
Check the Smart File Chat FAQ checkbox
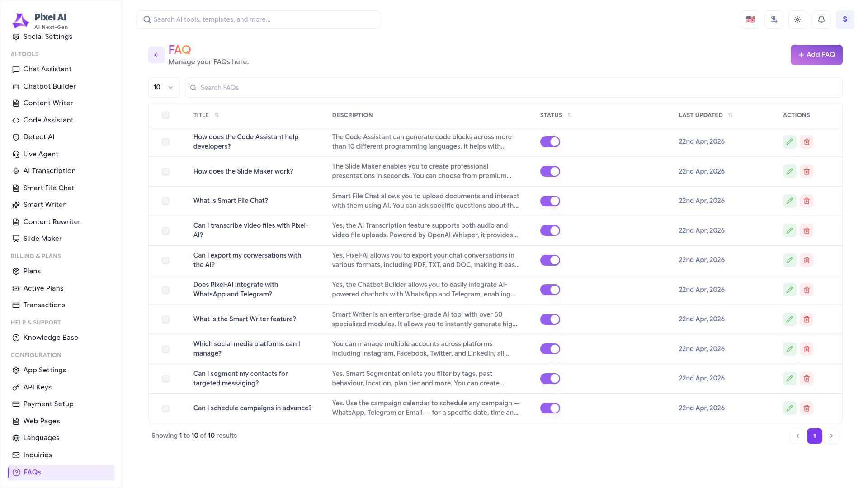[x=165, y=201]
